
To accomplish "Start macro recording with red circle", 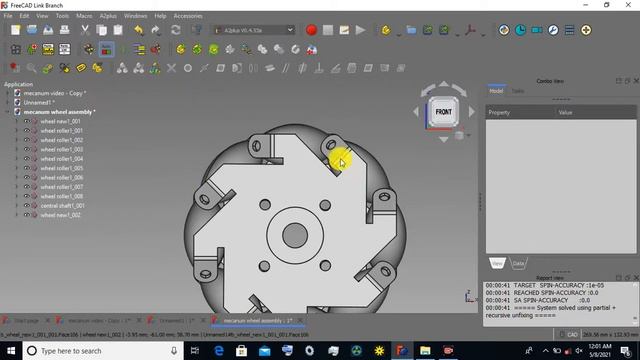I will click(311, 30).
